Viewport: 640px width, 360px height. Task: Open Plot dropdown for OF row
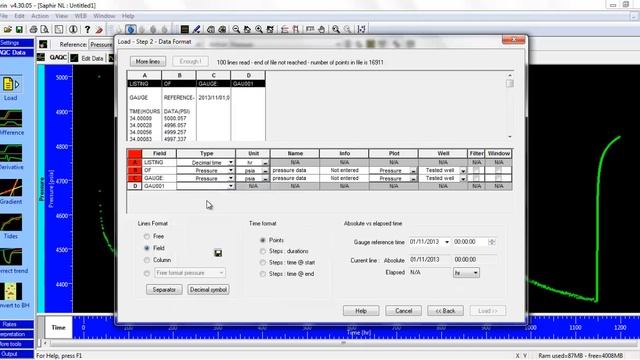tap(413, 171)
